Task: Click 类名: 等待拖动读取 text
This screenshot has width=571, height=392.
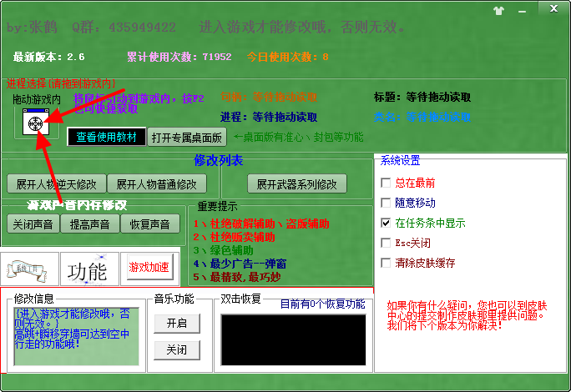Action: (x=422, y=117)
